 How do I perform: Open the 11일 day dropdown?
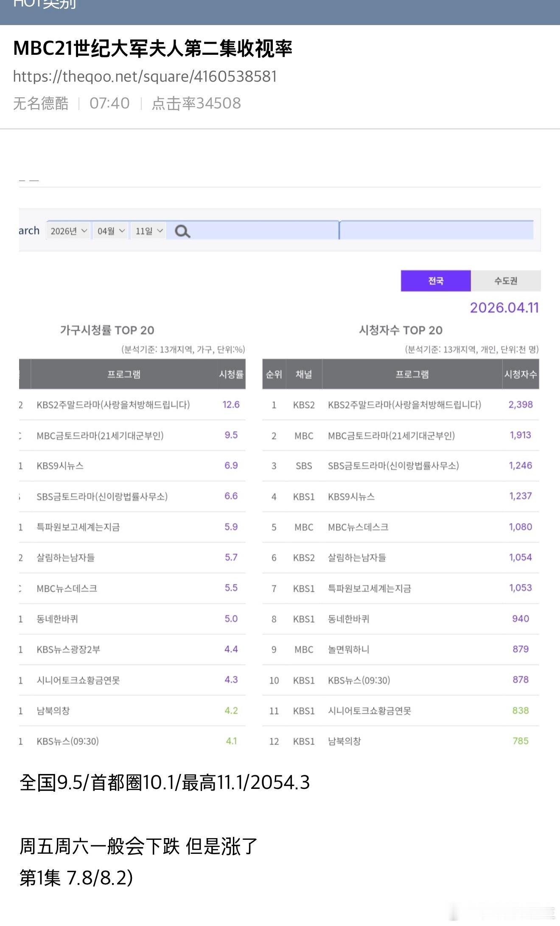(x=148, y=231)
